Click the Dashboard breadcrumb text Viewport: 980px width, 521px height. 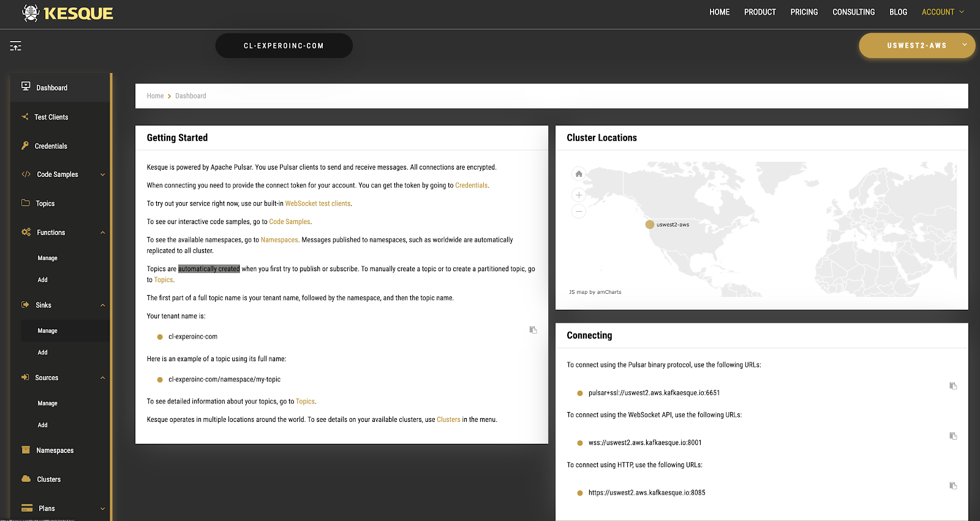click(190, 96)
